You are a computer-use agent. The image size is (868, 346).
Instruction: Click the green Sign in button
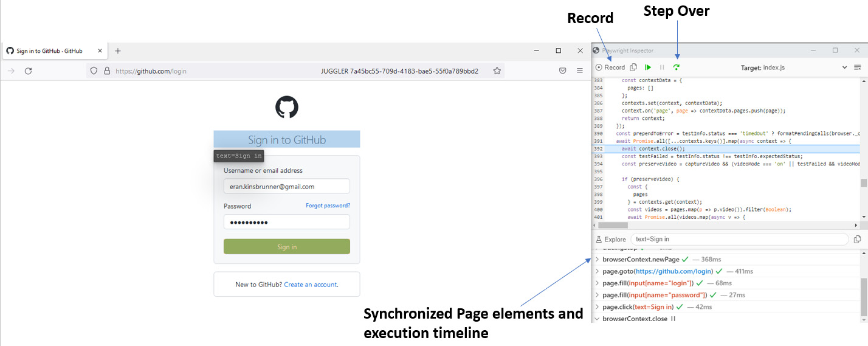click(287, 247)
